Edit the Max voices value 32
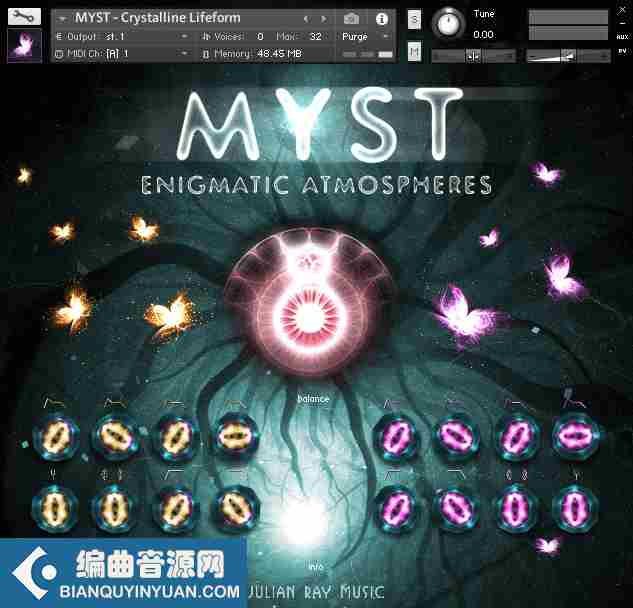Screen dimensions: 633x608 [x=316, y=37]
